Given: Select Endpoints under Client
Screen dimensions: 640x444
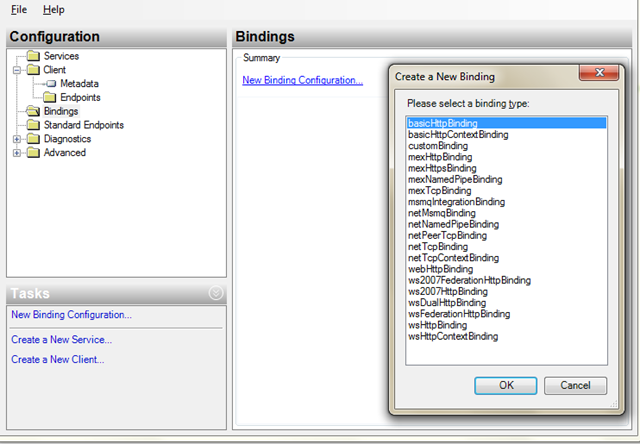Looking at the screenshot, I should [x=80, y=98].
